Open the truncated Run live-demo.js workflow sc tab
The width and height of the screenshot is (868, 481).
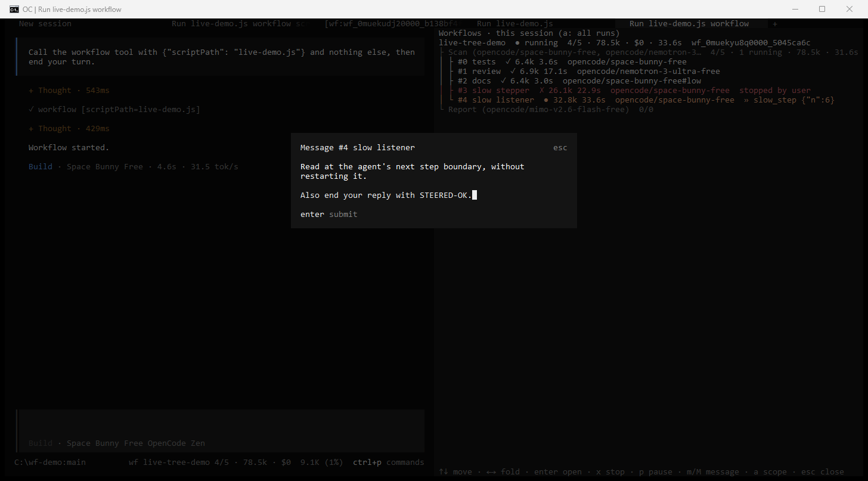(238, 24)
